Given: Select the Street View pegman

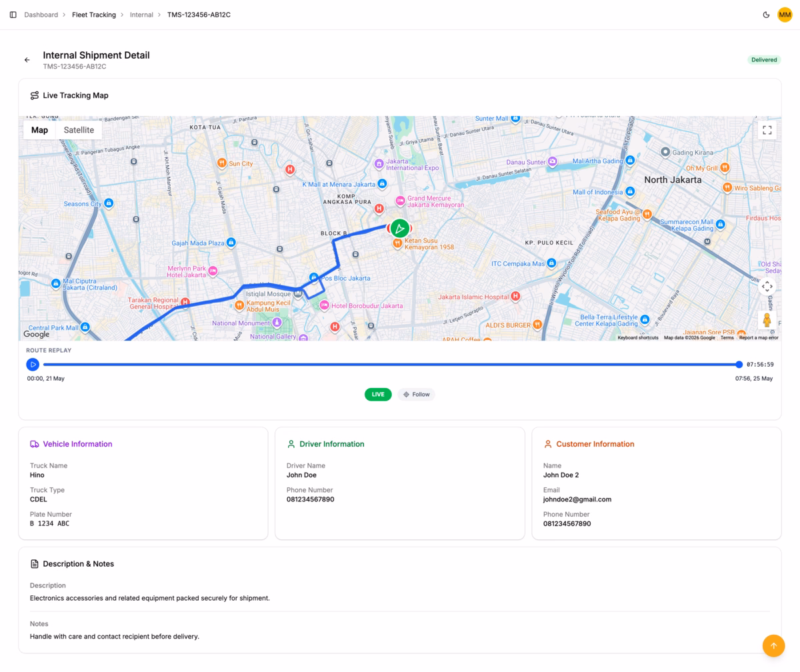Looking at the screenshot, I should [767, 320].
